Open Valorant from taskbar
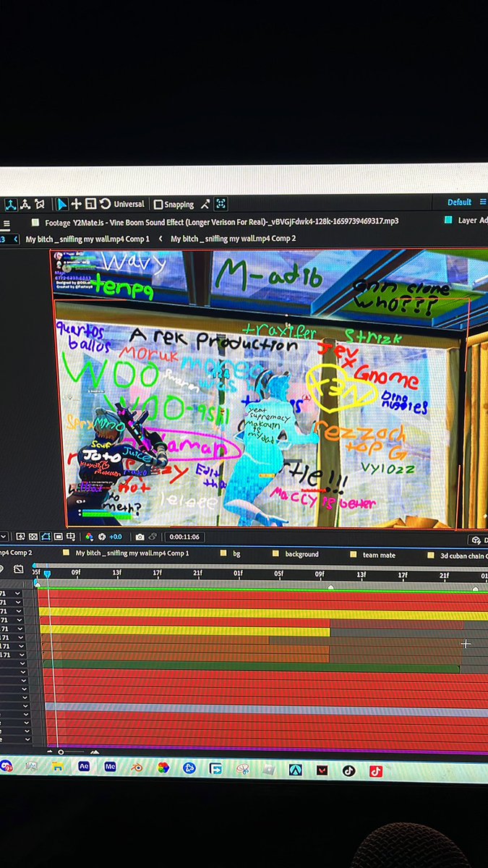 pyautogui.click(x=322, y=770)
